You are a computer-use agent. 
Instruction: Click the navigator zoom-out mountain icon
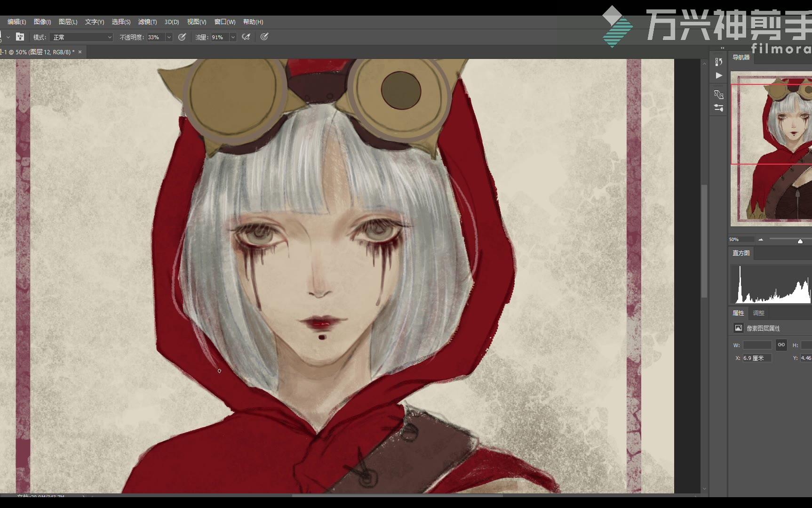pos(760,240)
